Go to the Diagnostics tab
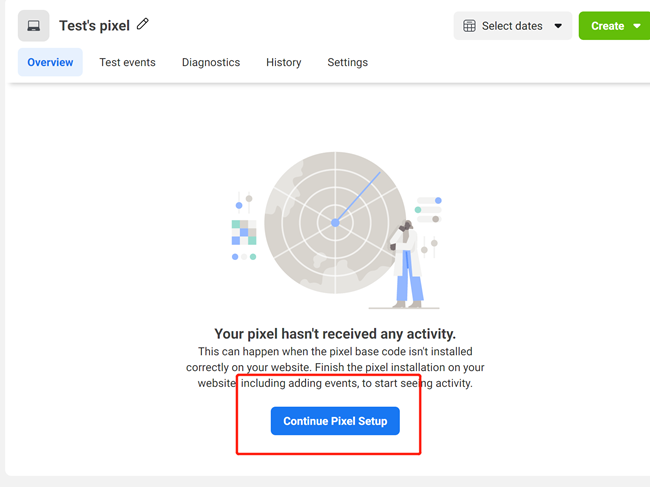Viewport: 650px width, 487px height. 211,62
